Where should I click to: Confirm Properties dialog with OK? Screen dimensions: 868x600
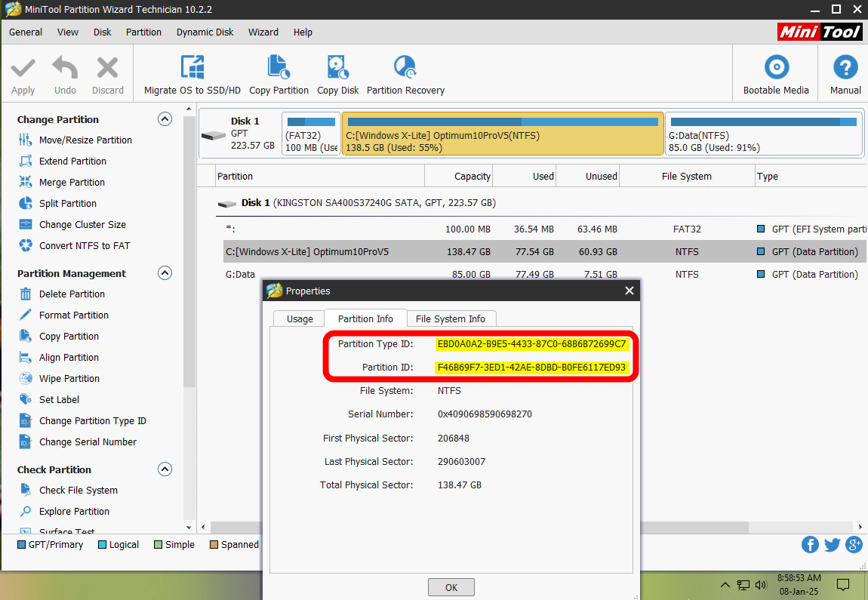(x=451, y=587)
